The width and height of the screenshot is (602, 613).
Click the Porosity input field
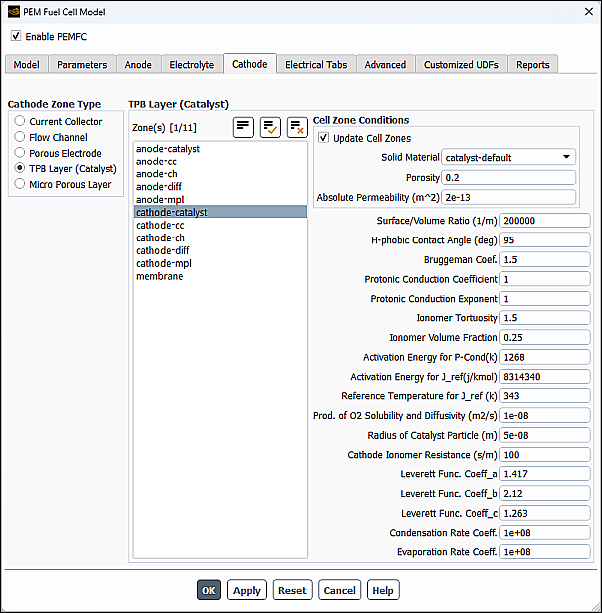click(509, 177)
